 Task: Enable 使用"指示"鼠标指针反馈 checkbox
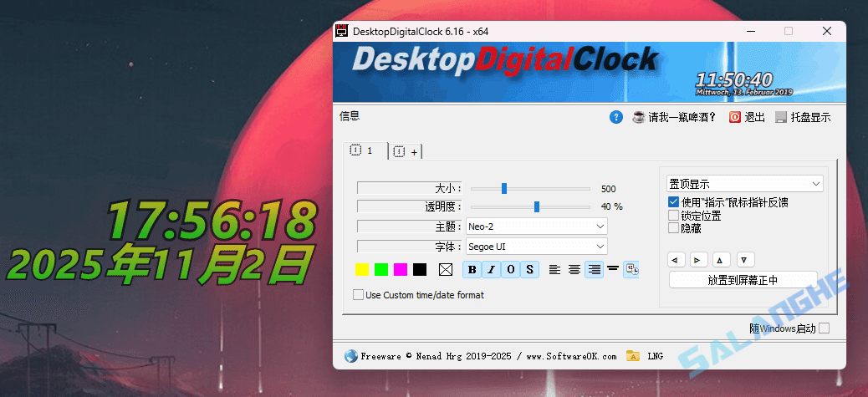point(674,202)
